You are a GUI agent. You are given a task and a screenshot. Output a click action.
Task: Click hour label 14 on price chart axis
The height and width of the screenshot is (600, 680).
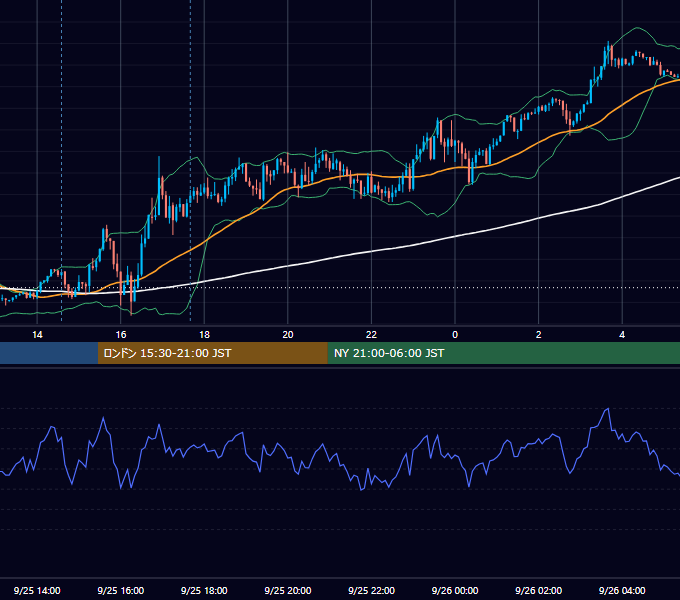[37, 335]
